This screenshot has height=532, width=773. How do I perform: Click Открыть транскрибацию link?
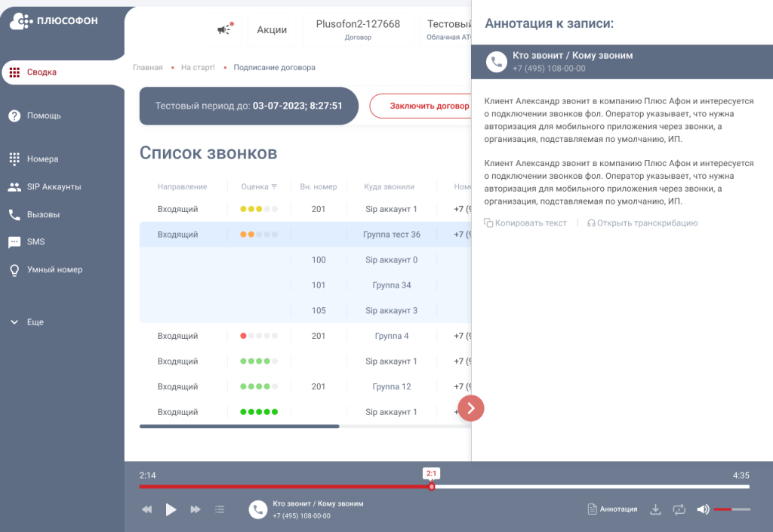click(x=642, y=223)
